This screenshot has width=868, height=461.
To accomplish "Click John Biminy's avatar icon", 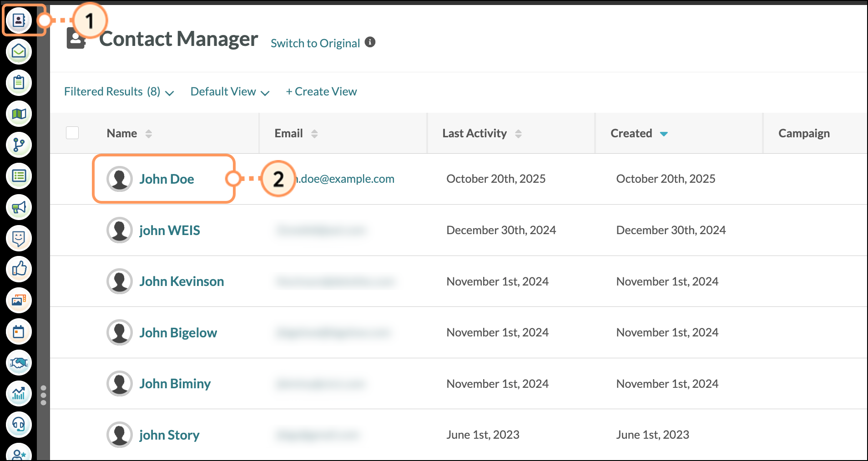I will [x=120, y=384].
